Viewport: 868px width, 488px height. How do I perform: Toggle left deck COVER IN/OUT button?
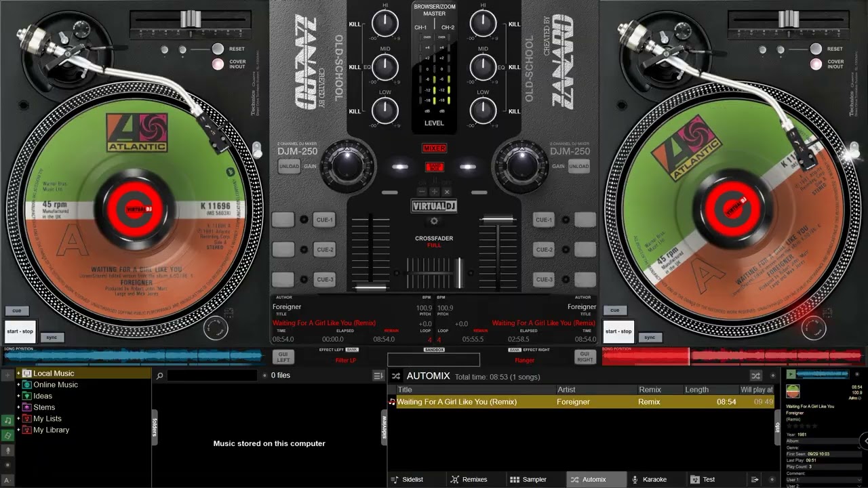(218, 64)
